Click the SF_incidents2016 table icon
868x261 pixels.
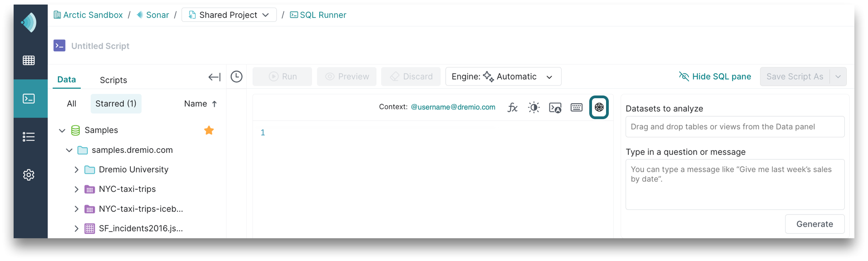click(90, 228)
